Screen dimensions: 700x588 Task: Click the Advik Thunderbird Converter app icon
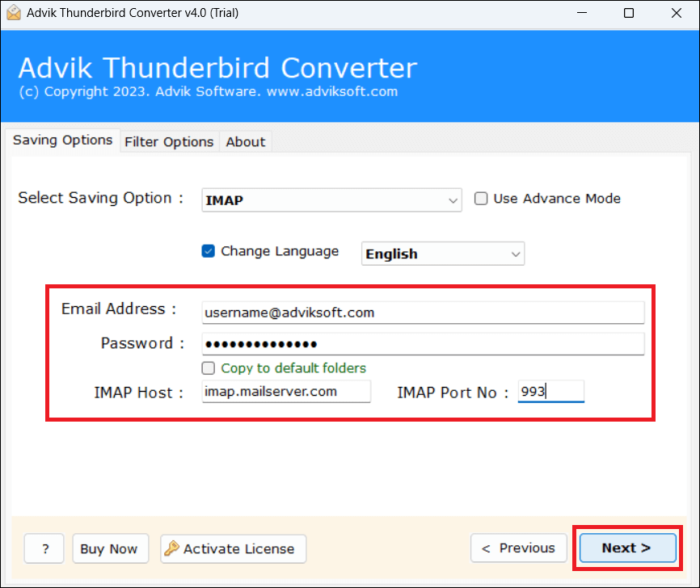12,13
